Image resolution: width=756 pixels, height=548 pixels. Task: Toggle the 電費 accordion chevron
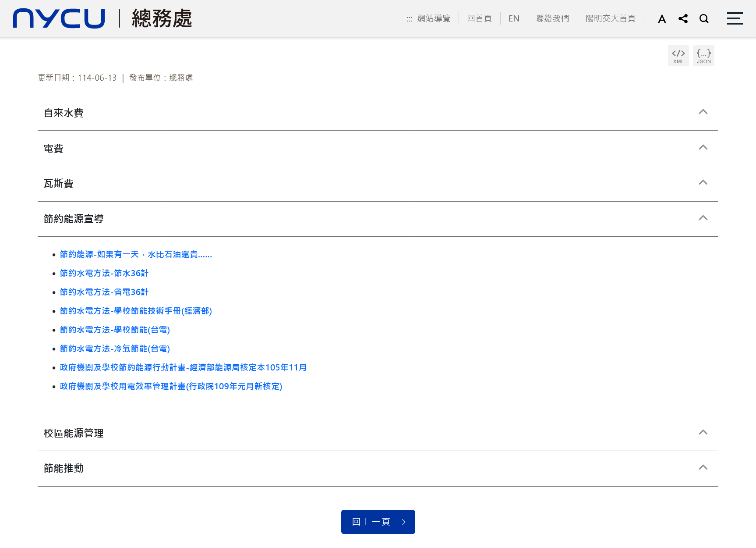coord(703,148)
